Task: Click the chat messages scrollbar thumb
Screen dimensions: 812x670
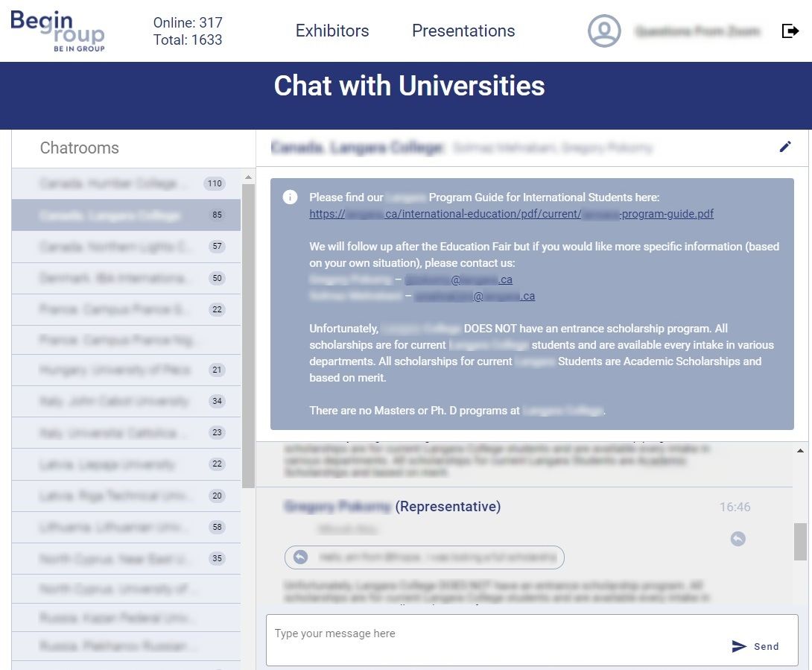Action: [x=800, y=541]
